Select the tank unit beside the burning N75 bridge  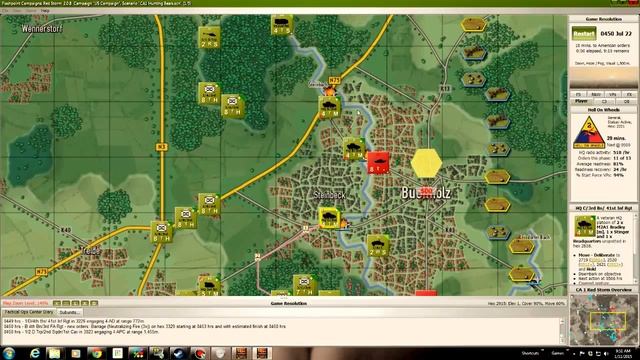pyautogui.click(x=329, y=107)
